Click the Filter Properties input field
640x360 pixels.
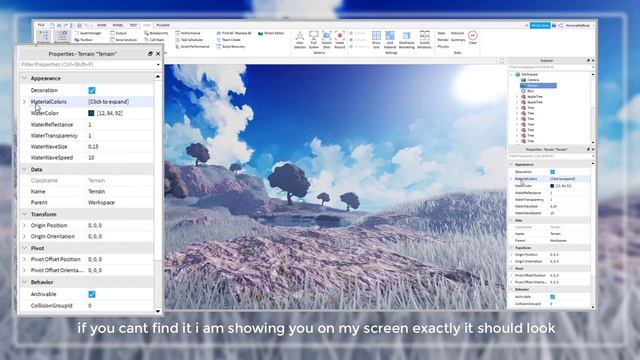(x=88, y=64)
